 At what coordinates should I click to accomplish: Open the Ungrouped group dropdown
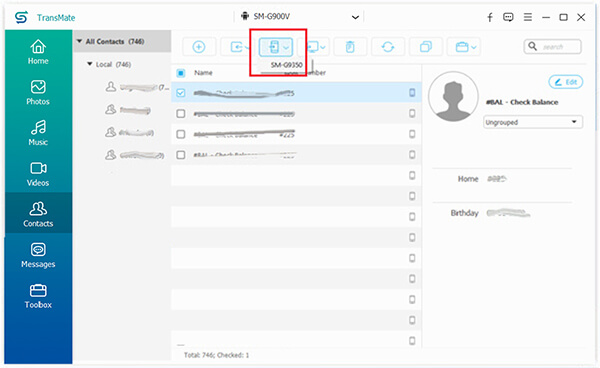[x=533, y=122]
